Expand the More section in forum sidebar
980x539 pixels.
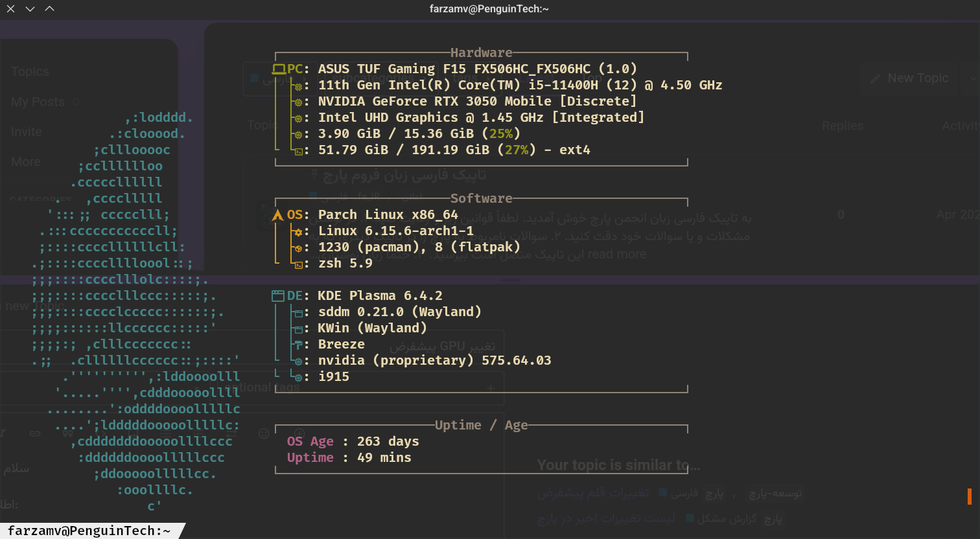coord(26,162)
